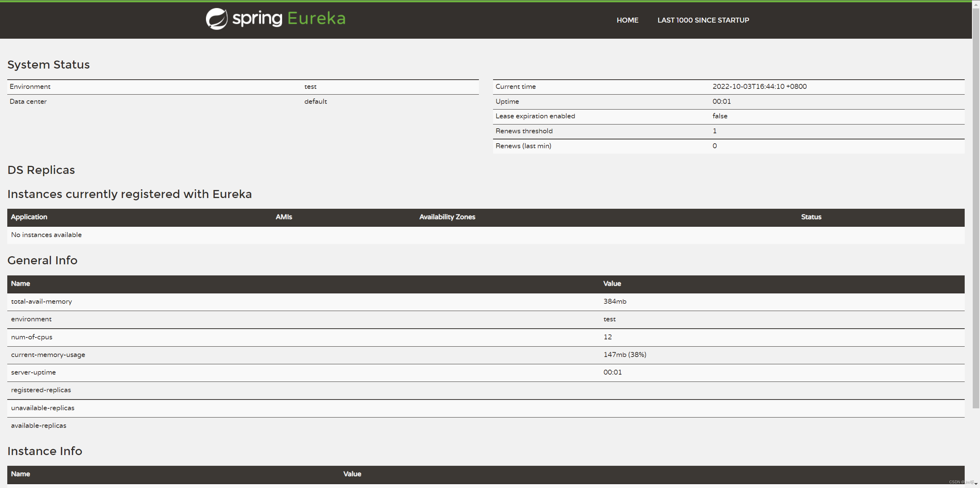Image resolution: width=980 pixels, height=488 pixels.
Task: Open the HOME navigation link
Action: pyautogui.click(x=627, y=20)
